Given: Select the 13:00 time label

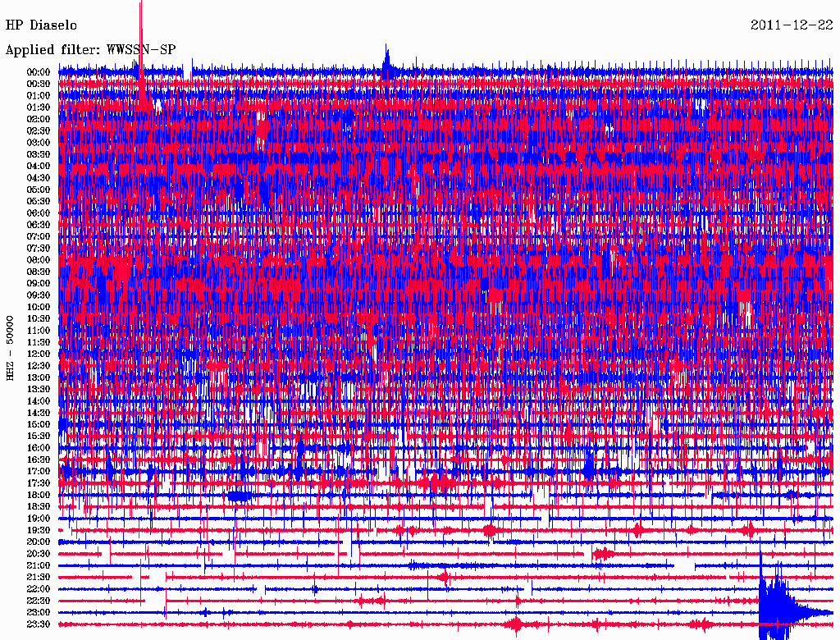Looking at the screenshot, I should tap(39, 377).
